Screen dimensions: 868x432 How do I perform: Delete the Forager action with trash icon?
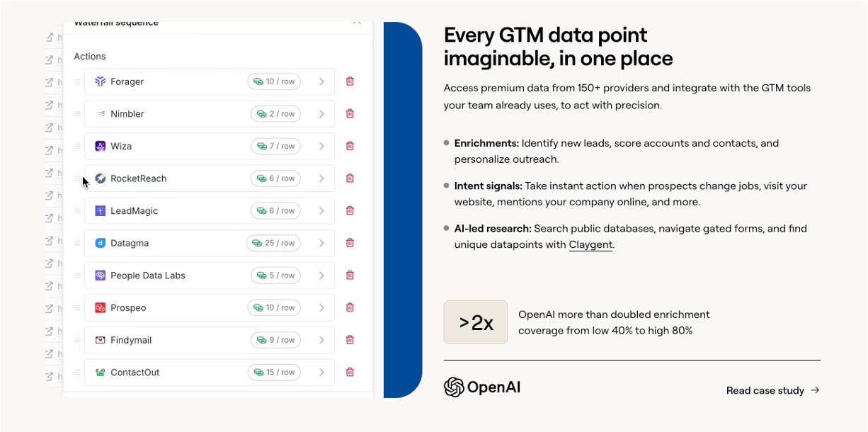coord(350,81)
